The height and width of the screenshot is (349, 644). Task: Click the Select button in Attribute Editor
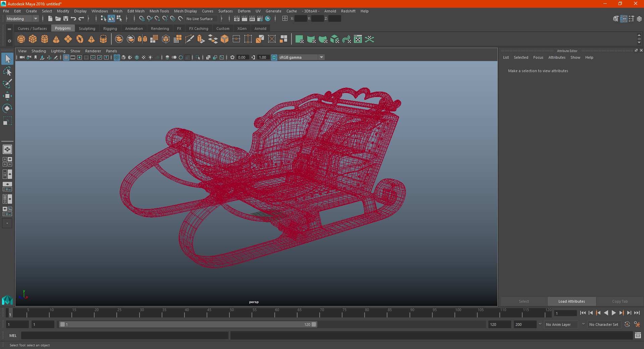(524, 301)
